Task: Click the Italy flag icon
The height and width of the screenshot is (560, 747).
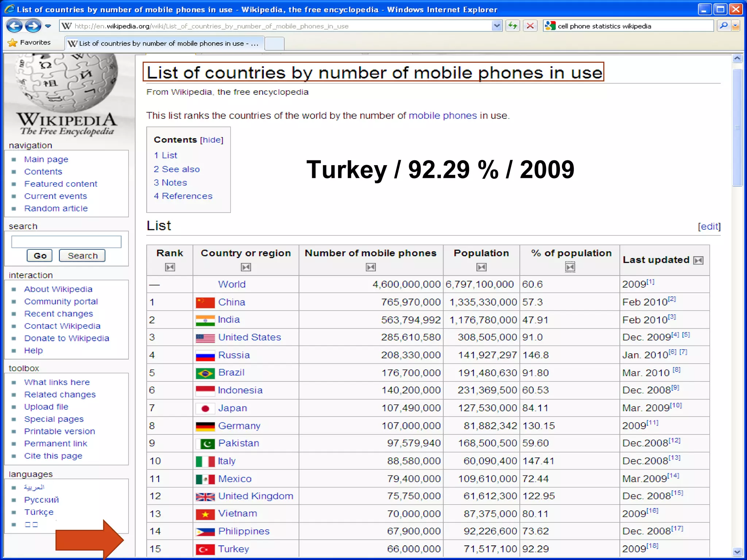Action: pyautogui.click(x=205, y=461)
